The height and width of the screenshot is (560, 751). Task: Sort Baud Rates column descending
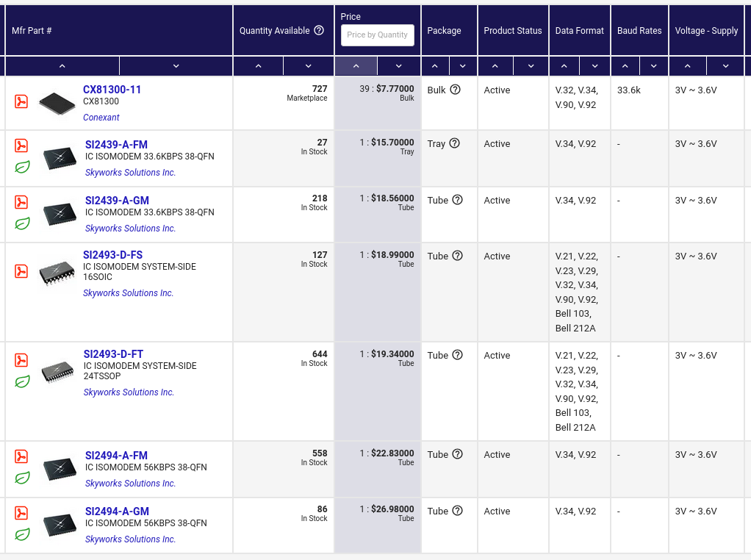pos(653,66)
